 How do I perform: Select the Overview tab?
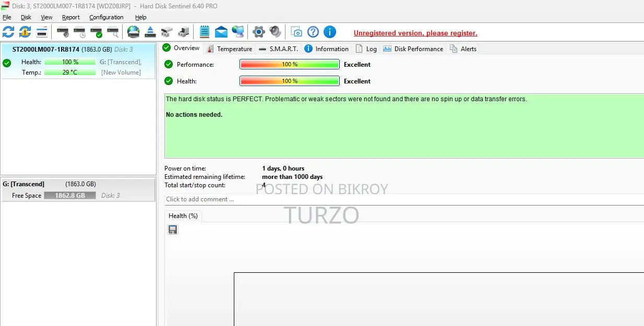coord(181,48)
